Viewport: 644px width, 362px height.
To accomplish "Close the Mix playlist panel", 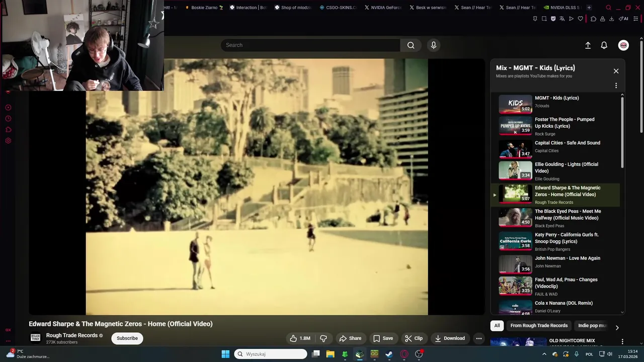I will click(x=616, y=71).
